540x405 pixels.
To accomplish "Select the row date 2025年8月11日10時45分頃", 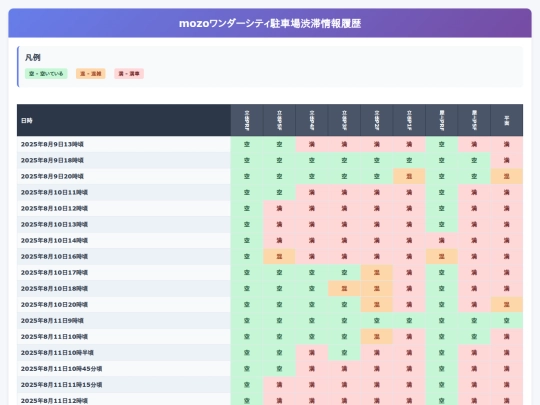I will point(61,369).
